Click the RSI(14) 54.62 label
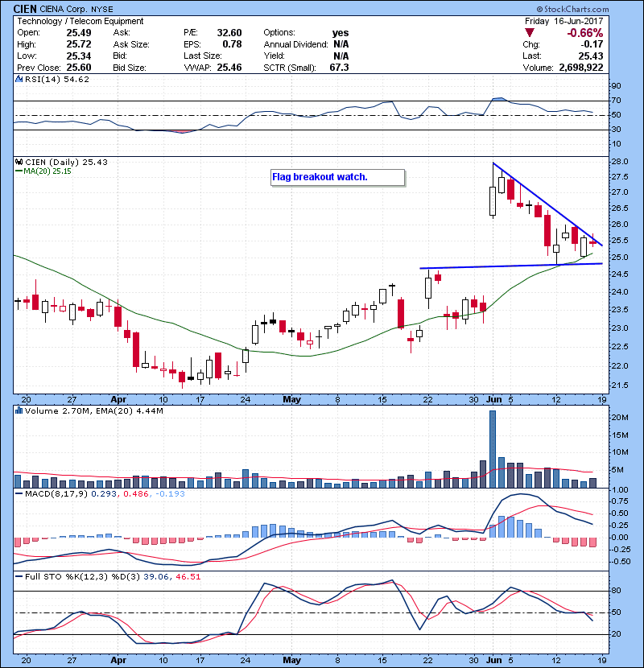The height and width of the screenshot is (668, 644). [x=57, y=79]
